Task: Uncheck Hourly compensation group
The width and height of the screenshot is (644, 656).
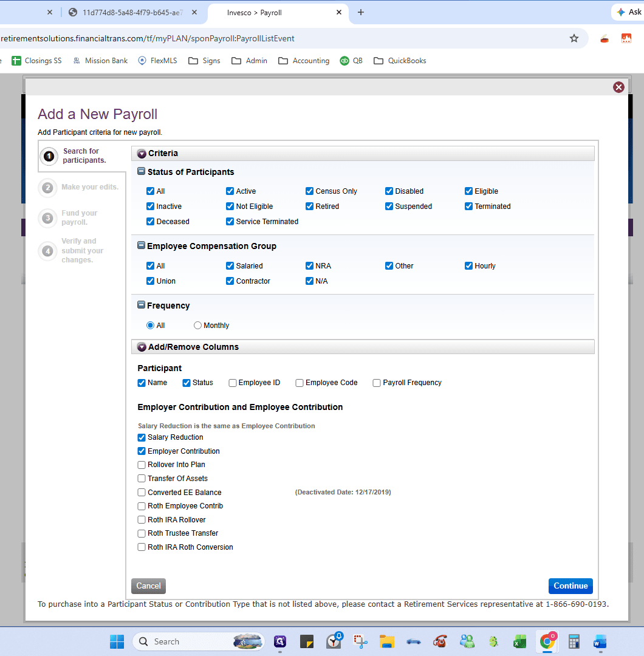Action: pyautogui.click(x=468, y=265)
